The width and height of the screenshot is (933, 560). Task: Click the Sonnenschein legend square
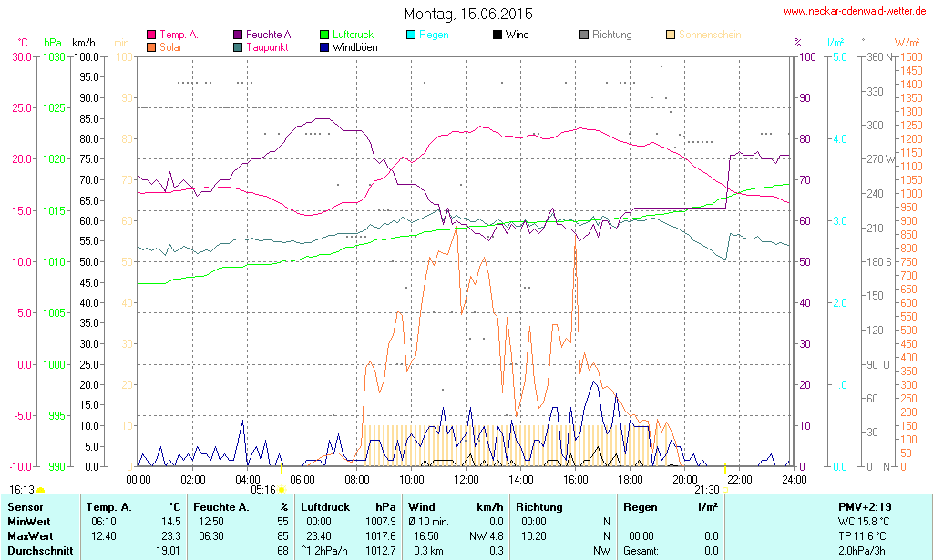[671, 35]
